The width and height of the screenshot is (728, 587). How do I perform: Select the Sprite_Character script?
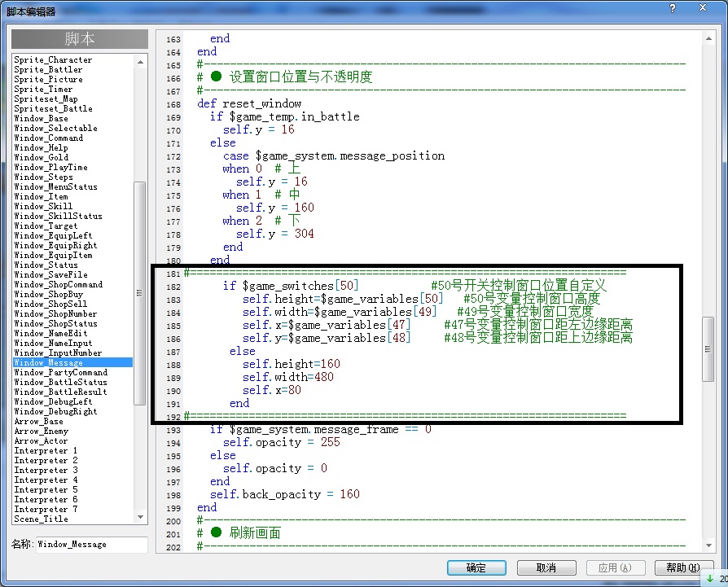54,60
